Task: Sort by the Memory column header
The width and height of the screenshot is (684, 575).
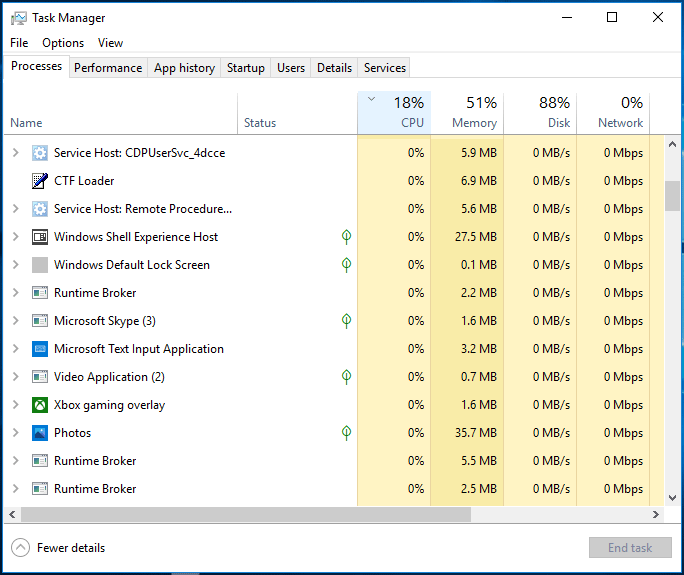Action: pyautogui.click(x=467, y=113)
